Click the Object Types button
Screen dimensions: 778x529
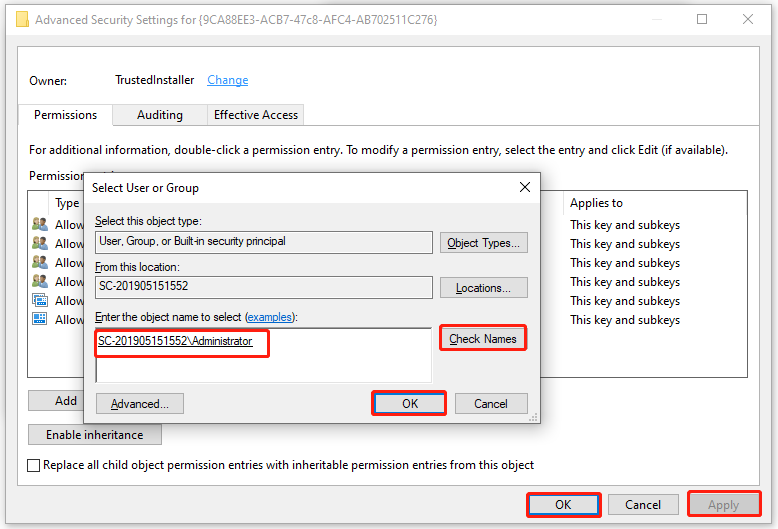pos(483,243)
